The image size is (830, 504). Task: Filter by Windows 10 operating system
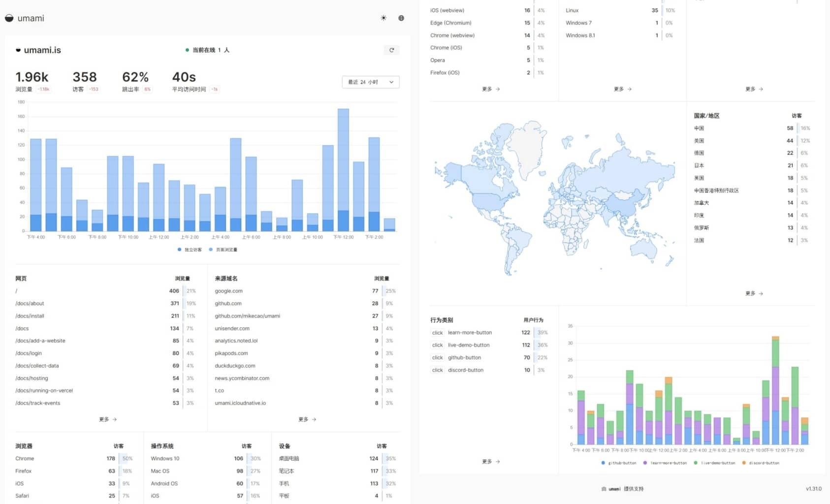coord(206,458)
